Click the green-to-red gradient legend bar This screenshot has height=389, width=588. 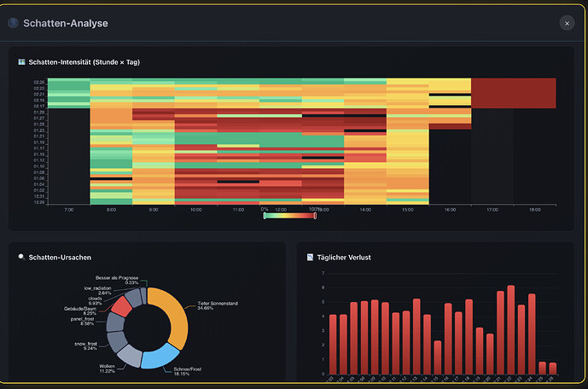tap(290, 216)
